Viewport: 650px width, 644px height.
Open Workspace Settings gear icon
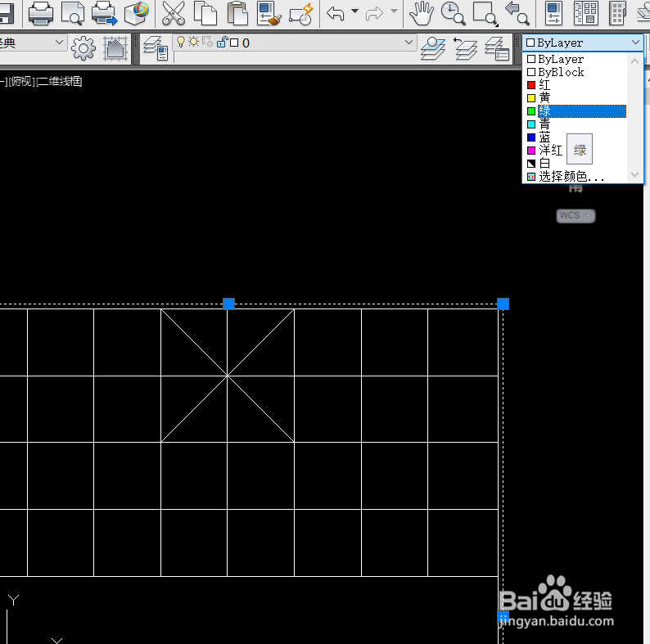click(x=84, y=48)
